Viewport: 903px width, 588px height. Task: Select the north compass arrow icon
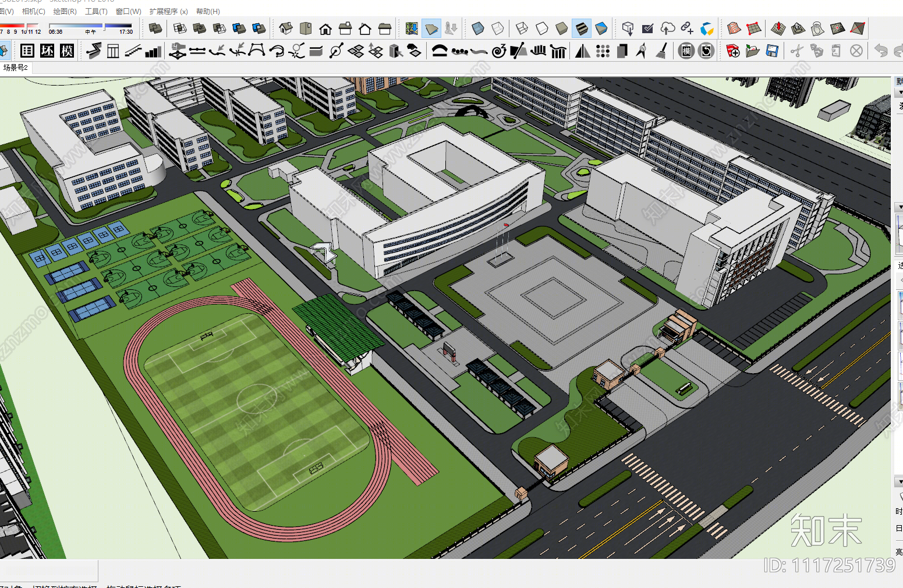tap(642, 51)
